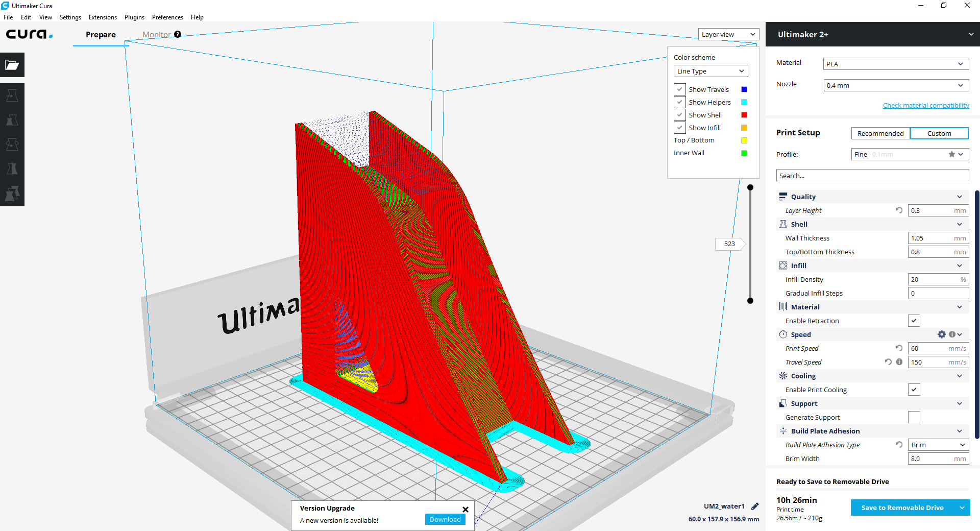
Task: Switch to the Prepare tab
Action: tap(101, 34)
